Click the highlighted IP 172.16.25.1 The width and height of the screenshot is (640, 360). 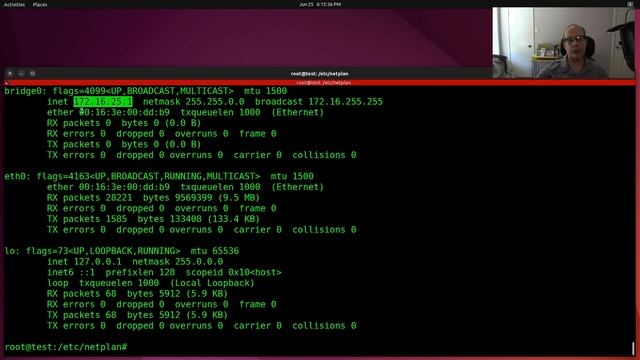(103, 102)
